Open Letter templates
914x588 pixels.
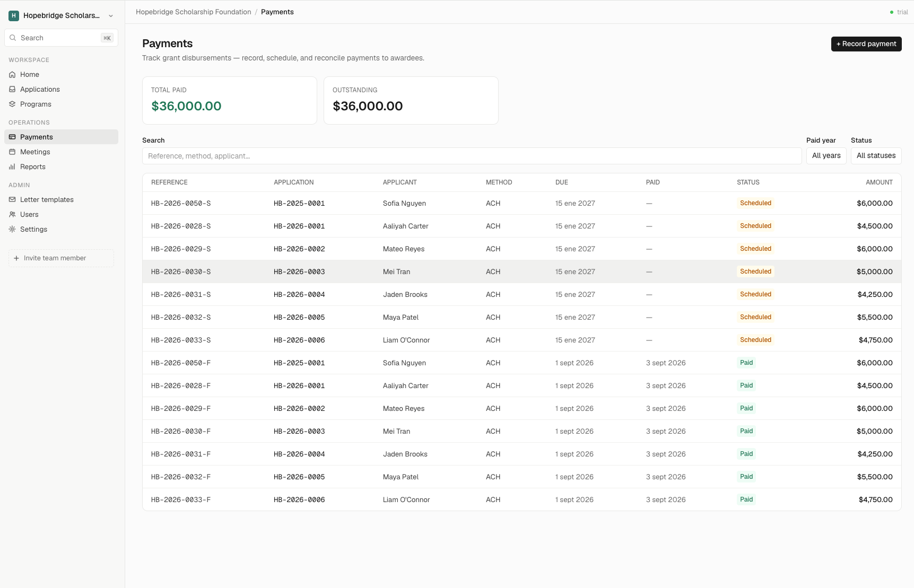pyautogui.click(x=61, y=200)
